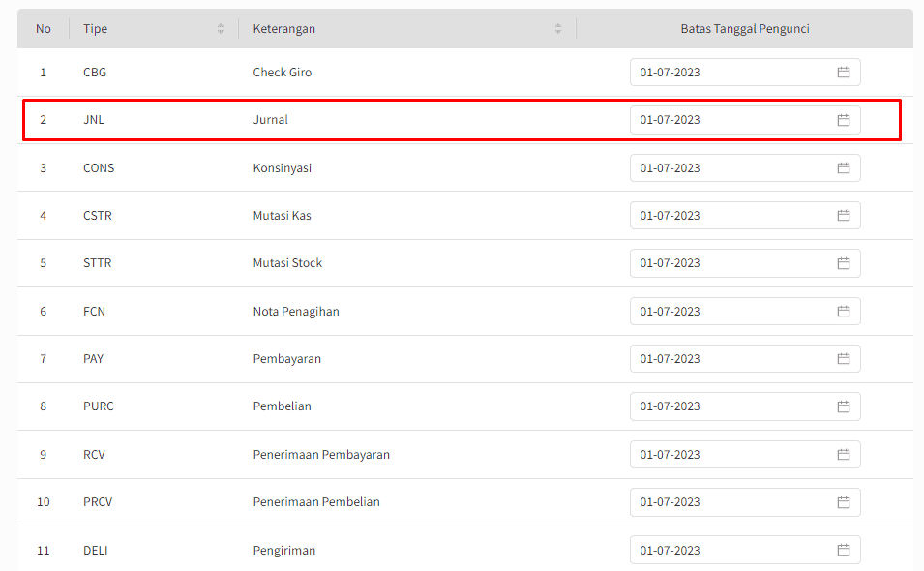Click the Batas Tanggal Pengunci column header
The width and height of the screenshot is (924, 571).
tap(744, 29)
